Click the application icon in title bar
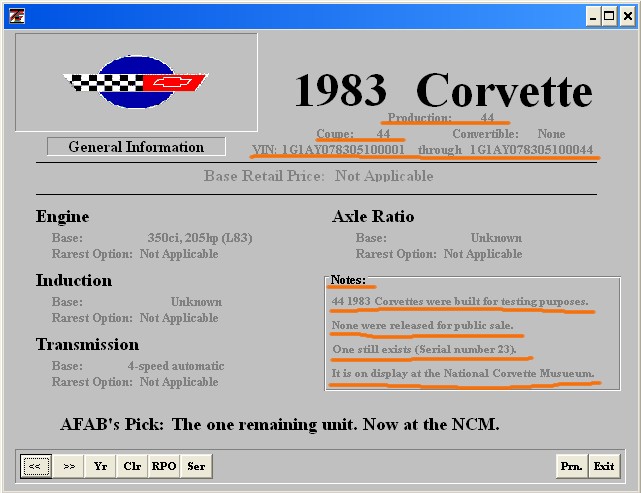The image size is (641, 493). click(x=17, y=16)
